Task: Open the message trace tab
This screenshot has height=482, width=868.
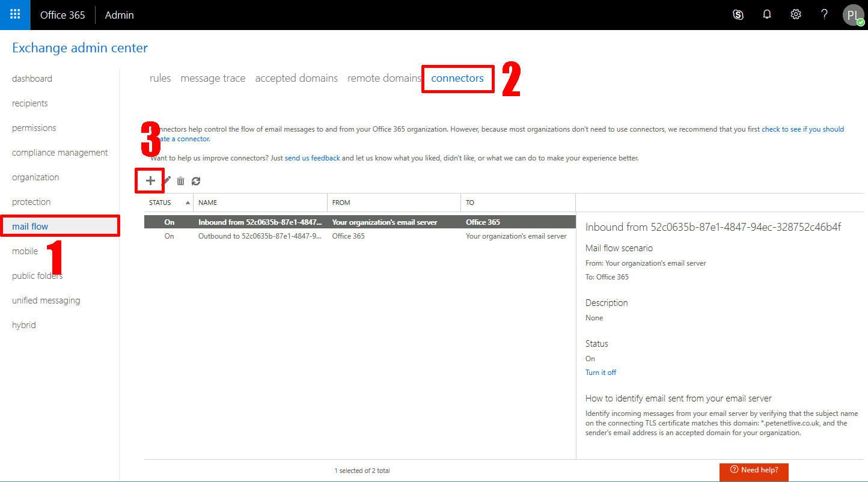Action: tap(213, 78)
